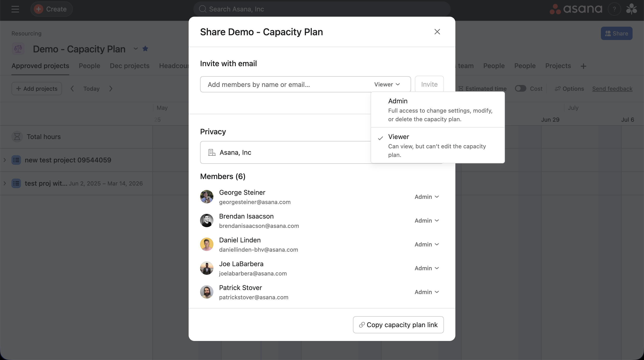644x360 pixels.
Task: Click George Steiner's avatar
Action: [x=207, y=197]
